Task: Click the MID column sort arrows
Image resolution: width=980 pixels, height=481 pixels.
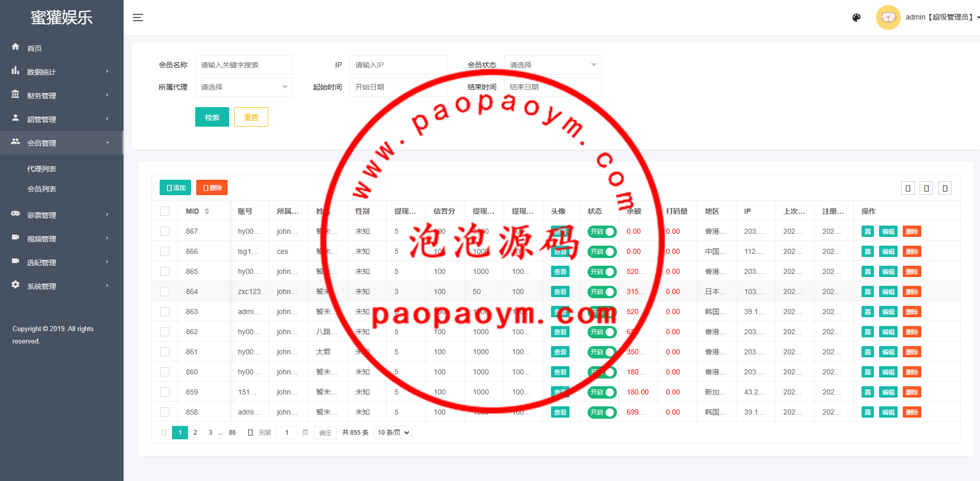Action: [x=207, y=211]
